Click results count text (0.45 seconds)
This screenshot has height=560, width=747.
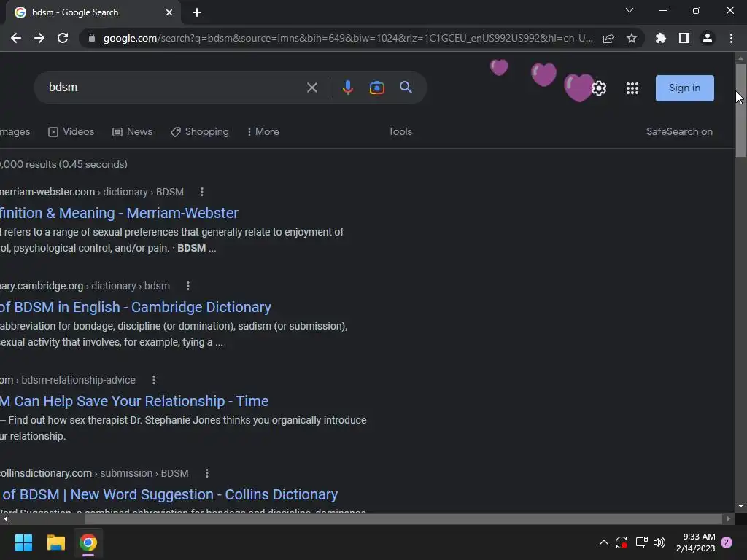[64, 164]
